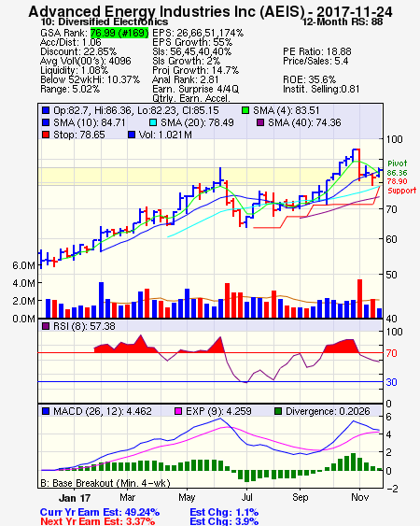Click the SMA (4): 83.51 legend text
This screenshot has height=526, width=420.
pos(287,110)
